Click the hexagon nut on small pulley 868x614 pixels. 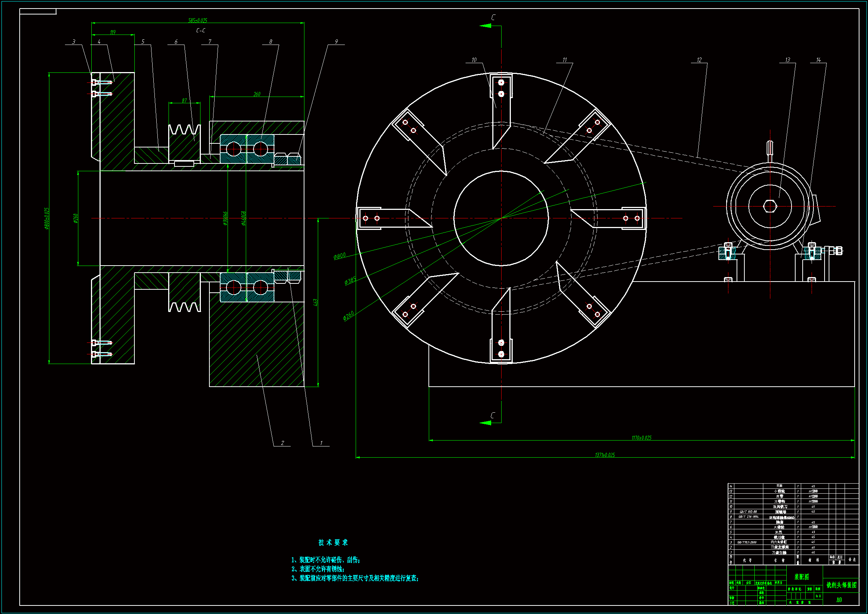pos(770,206)
